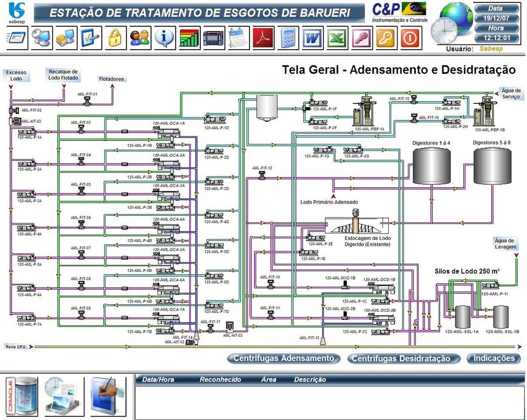Open the users icon

(x=140, y=38)
